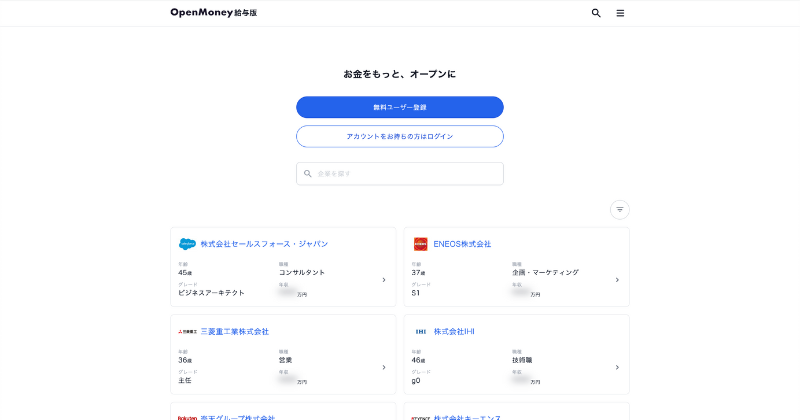
Task: Click the 無料ユーザー登録 button
Action: pyautogui.click(x=399, y=107)
